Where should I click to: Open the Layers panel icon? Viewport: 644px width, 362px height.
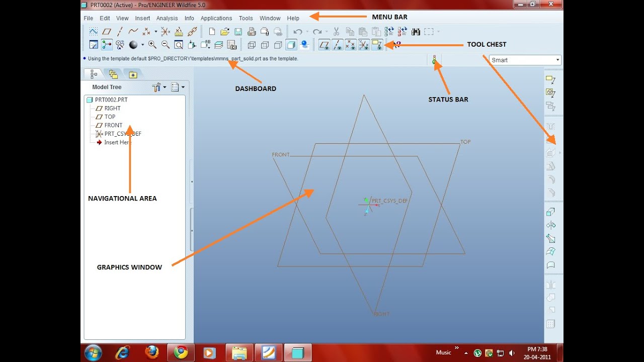(x=218, y=45)
